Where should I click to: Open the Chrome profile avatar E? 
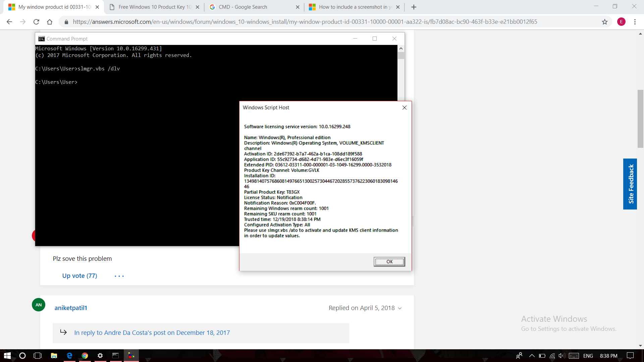point(621,22)
